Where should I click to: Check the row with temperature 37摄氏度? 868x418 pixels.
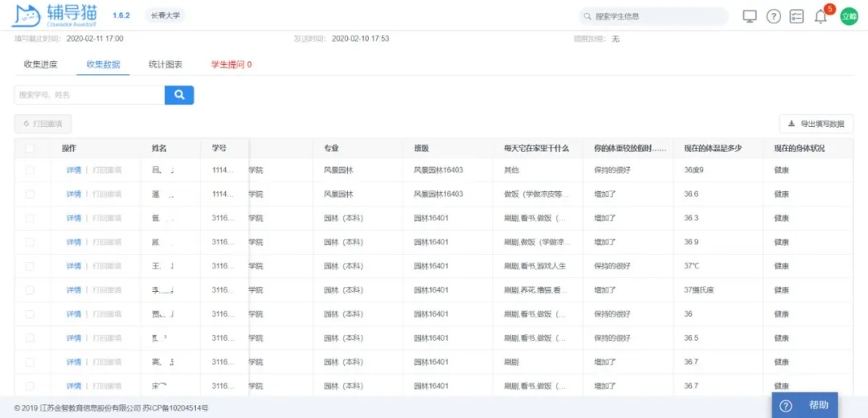30,290
